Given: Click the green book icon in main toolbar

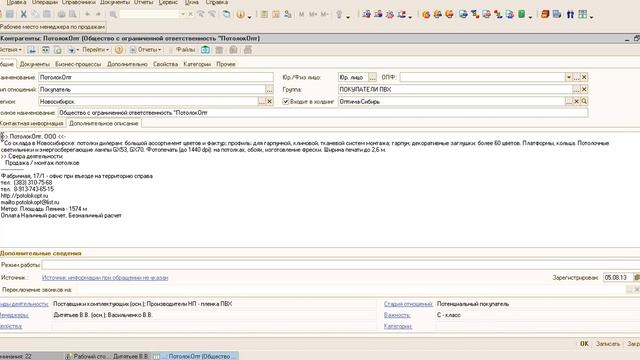Looking at the screenshot, I should click(x=522, y=14).
